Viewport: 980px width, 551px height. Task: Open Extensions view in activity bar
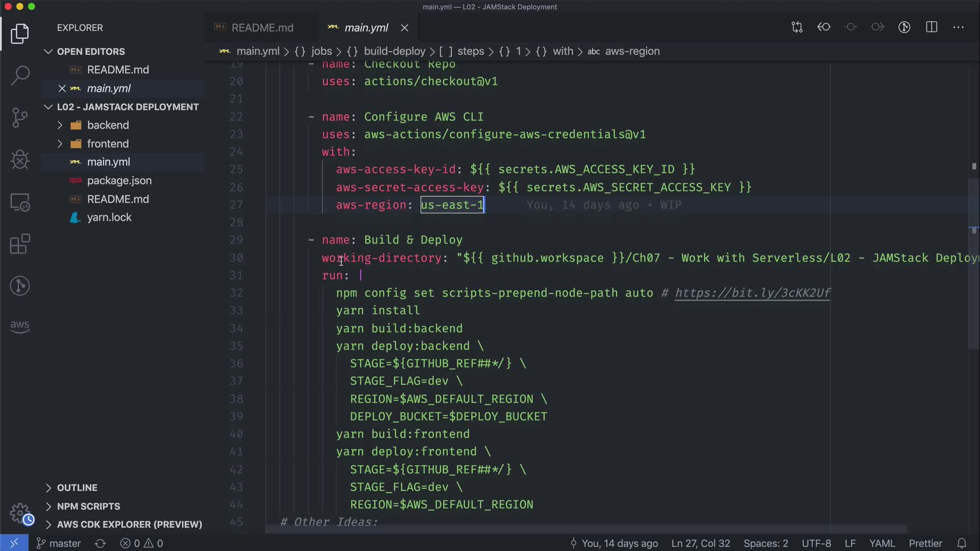[20, 244]
